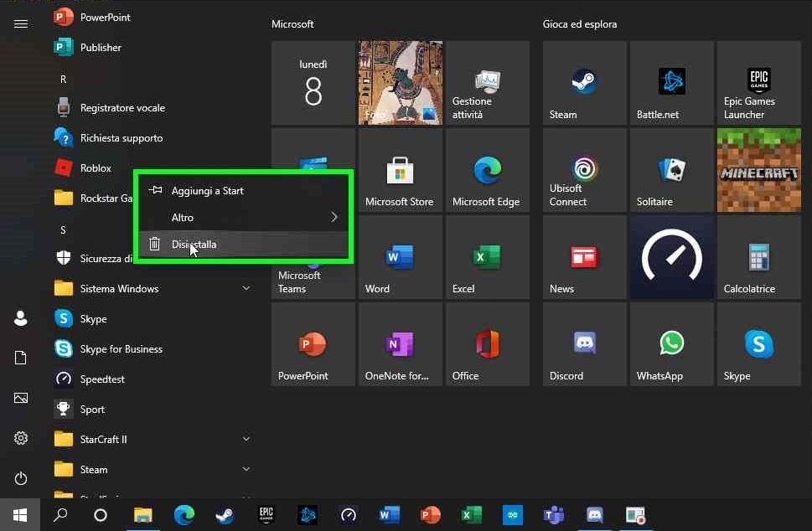Open Settings with the gear icon
The height and width of the screenshot is (531, 812).
21,438
